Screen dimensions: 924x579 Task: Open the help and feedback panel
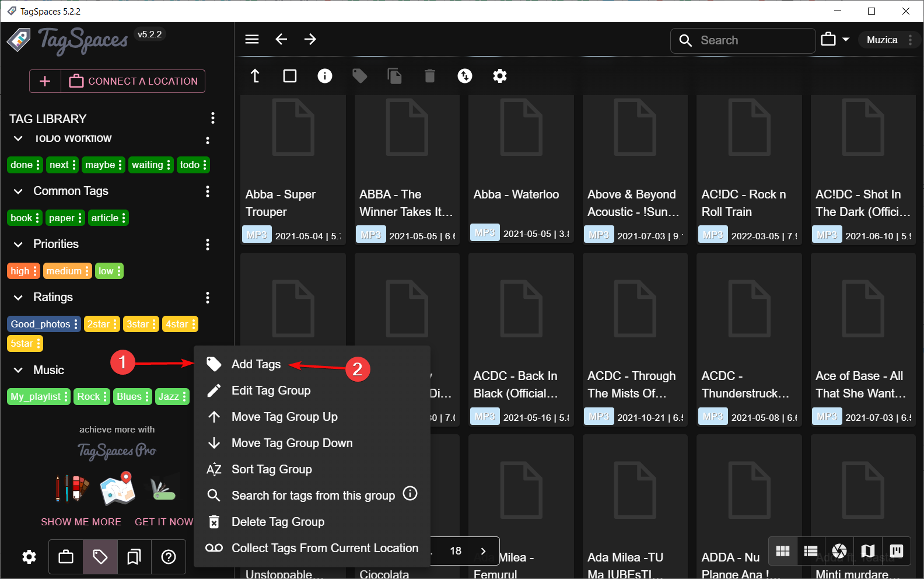pyautogui.click(x=169, y=557)
